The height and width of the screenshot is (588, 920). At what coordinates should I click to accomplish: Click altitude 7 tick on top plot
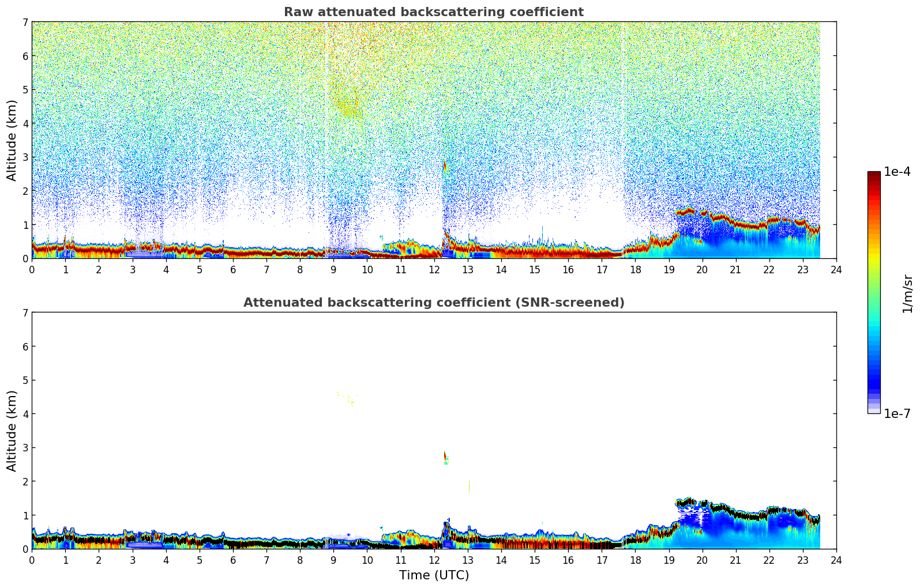pos(24,22)
